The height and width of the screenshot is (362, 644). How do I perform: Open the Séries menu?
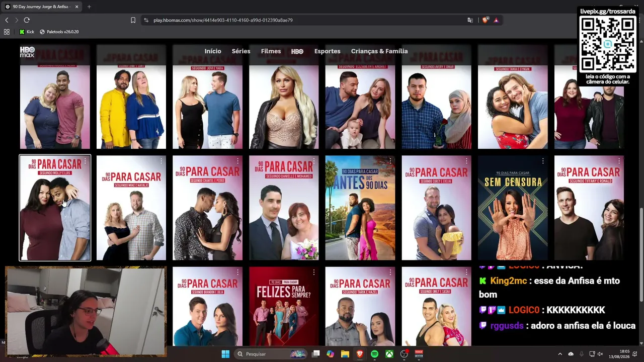click(241, 51)
